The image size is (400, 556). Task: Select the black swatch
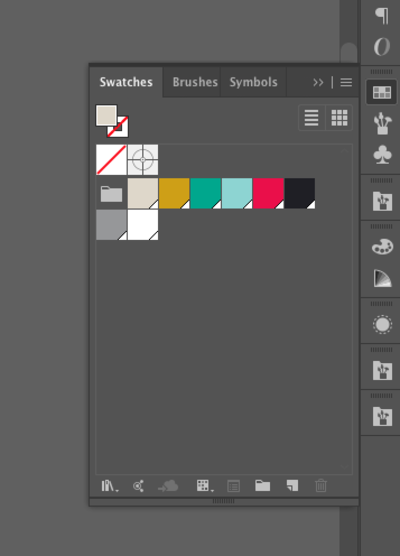pos(300,194)
